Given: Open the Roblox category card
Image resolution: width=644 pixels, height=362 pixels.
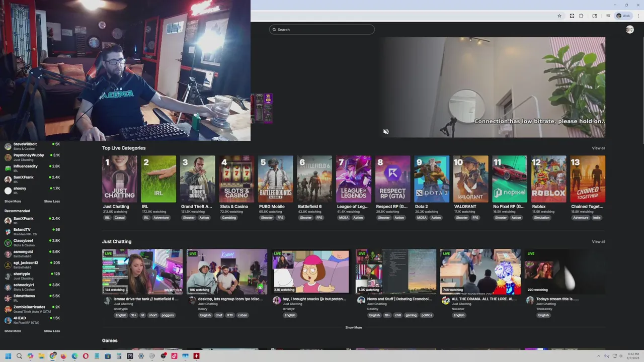Looking at the screenshot, I should (549, 179).
